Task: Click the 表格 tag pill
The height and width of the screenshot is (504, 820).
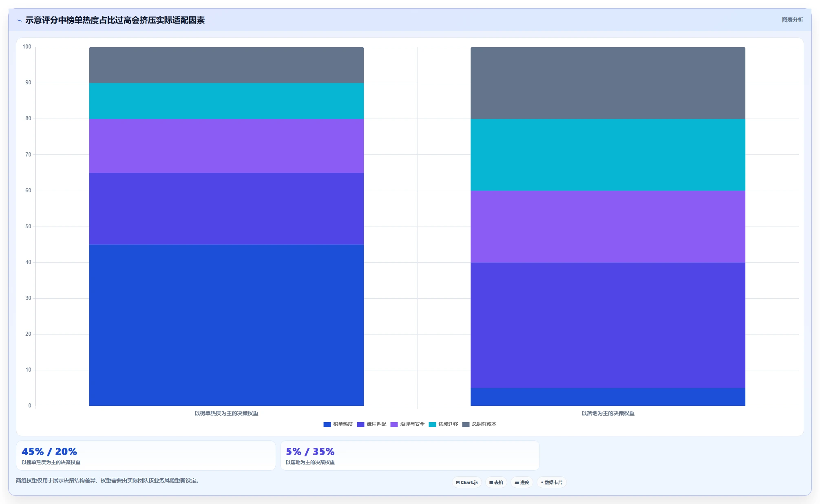Action: coord(496,482)
